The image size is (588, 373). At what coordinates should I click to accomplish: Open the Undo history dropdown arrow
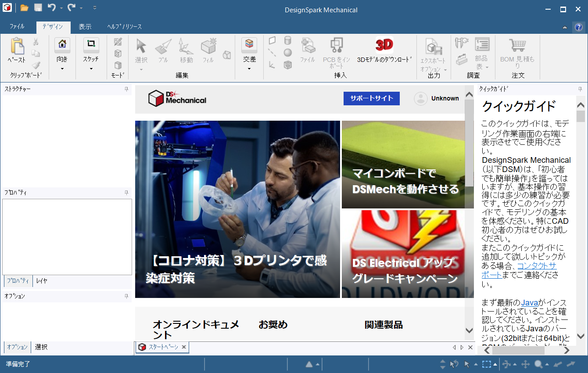(x=61, y=8)
